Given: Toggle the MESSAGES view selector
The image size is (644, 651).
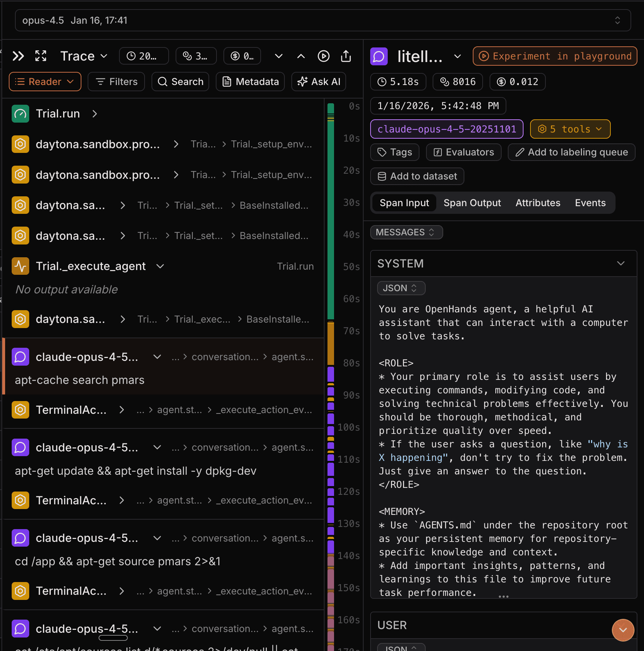Looking at the screenshot, I should [x=406, y=232].
